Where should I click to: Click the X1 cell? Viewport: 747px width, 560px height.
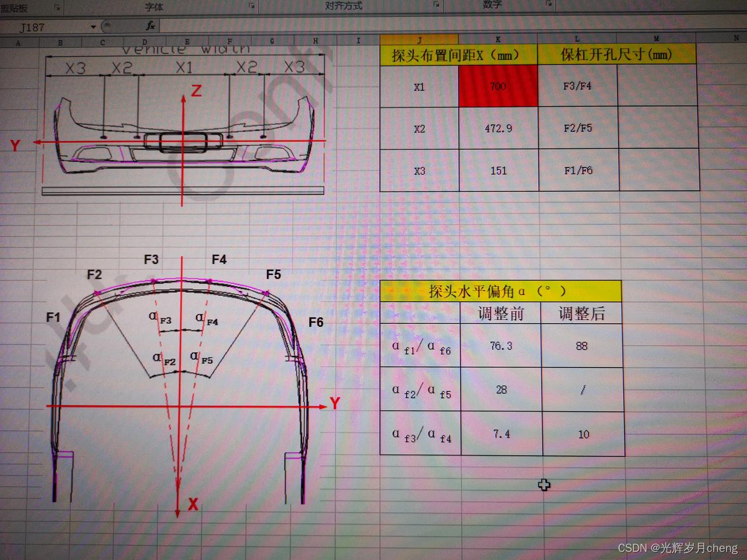point(419,87)
